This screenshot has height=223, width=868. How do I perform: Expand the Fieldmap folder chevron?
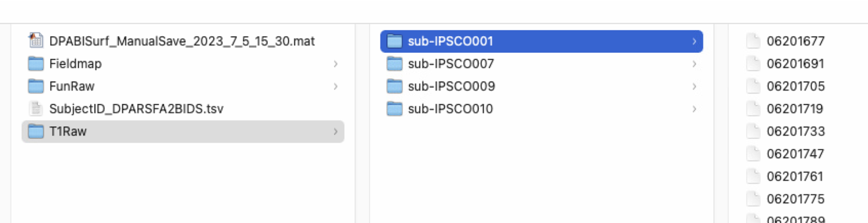(335, 64)
